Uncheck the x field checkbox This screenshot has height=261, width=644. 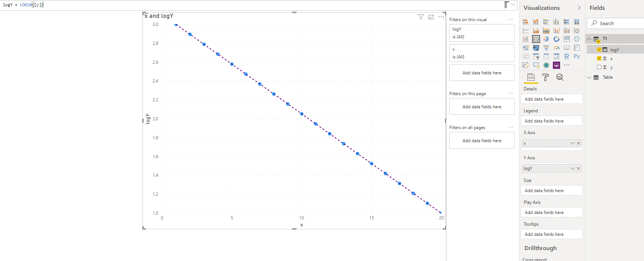599,58
